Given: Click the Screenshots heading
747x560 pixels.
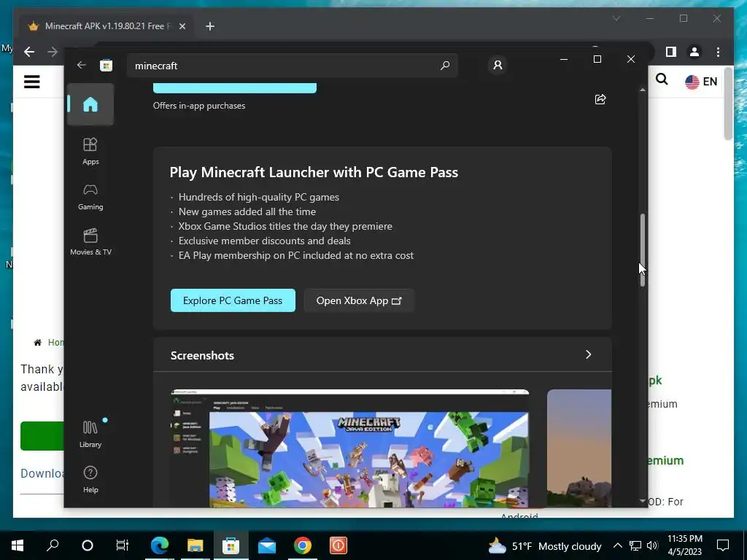Looking at the screenshot, I should [202, 355].
